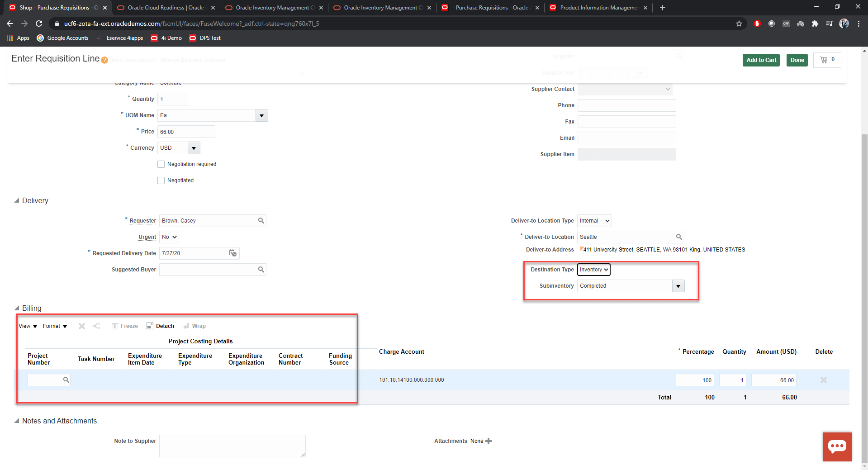868x470 pixels.
Task: Open the UOM Name dropdown
Action: click(x=261, y=116)
